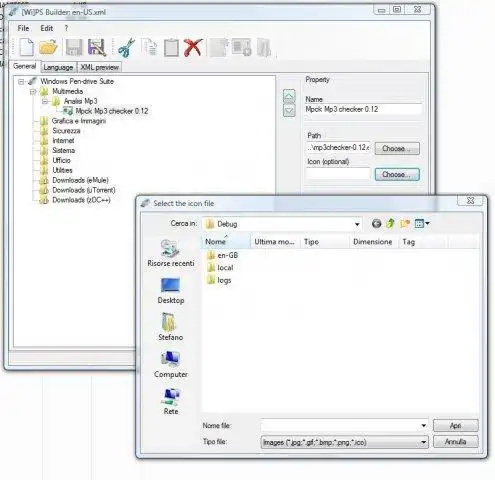Click the Copy documents icon
This screenshot has width=495, height=480.
click(149, 47)
